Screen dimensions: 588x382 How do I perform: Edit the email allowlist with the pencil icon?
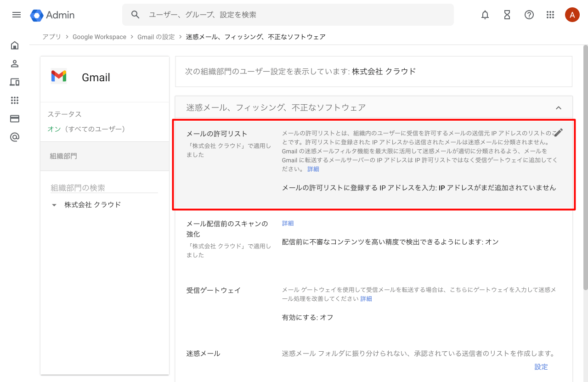[x=559, y=133]
